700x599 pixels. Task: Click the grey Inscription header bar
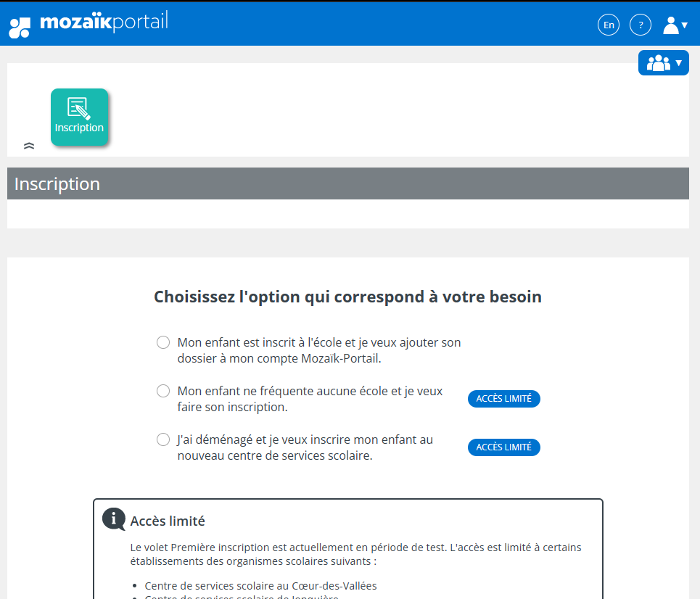347,183
